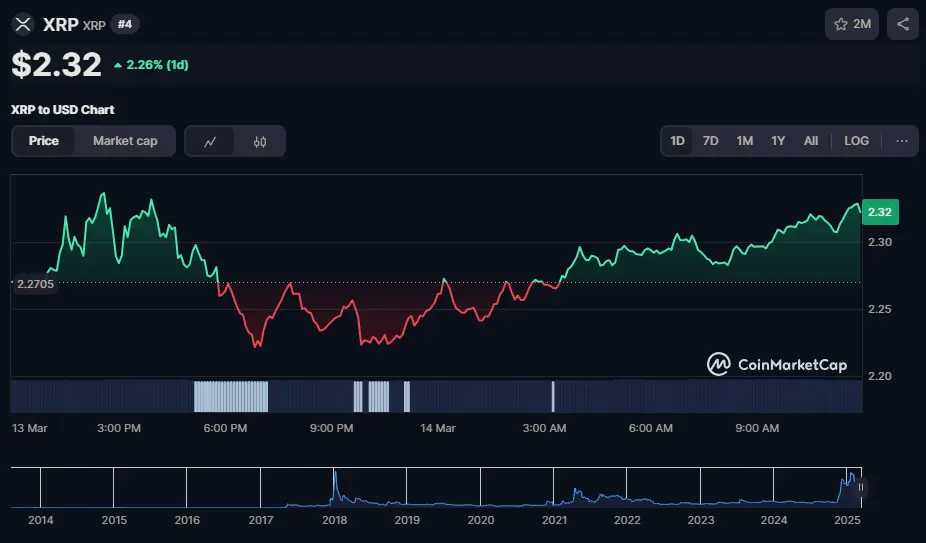Click the 6:00 PM volume bars

[231, 396]
